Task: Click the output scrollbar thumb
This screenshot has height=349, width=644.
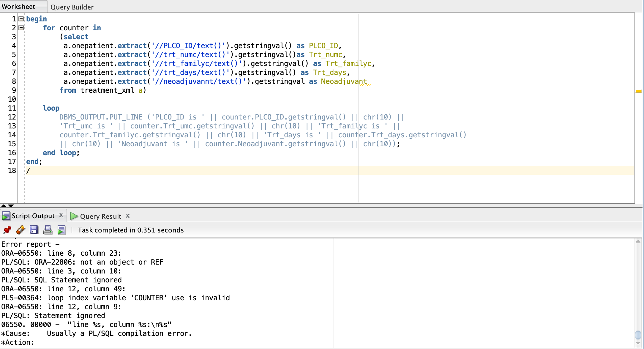Action: click(x=638, y=335)
